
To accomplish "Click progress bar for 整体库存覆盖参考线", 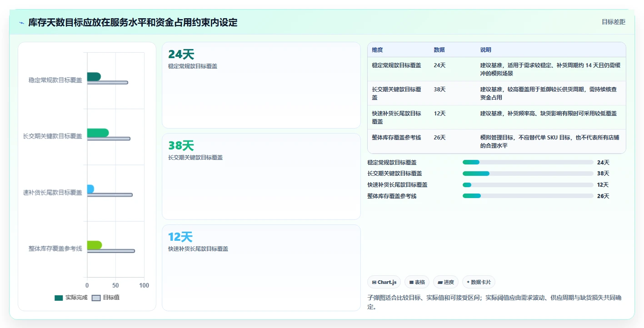I will [528, 196].
